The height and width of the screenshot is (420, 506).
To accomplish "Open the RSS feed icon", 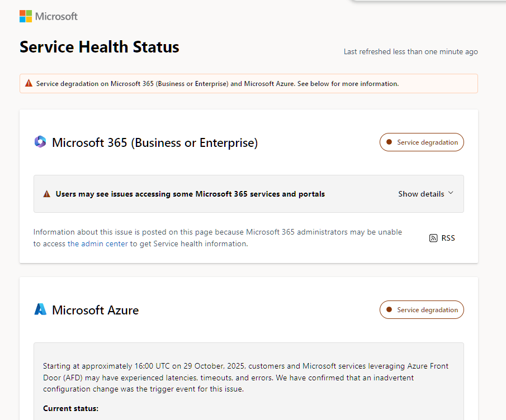I will (433, 238).
